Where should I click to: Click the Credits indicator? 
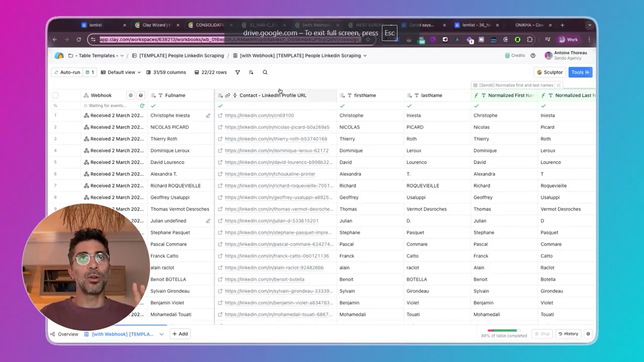point(515,56)
